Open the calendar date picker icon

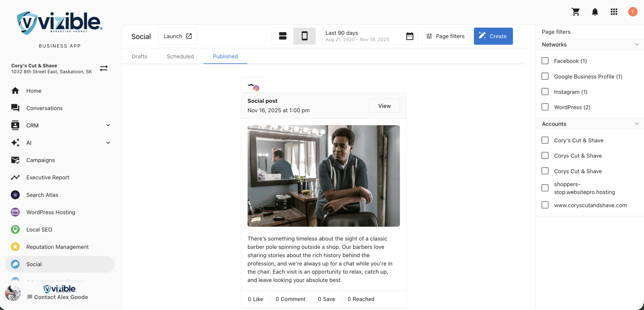coord(410,36)
